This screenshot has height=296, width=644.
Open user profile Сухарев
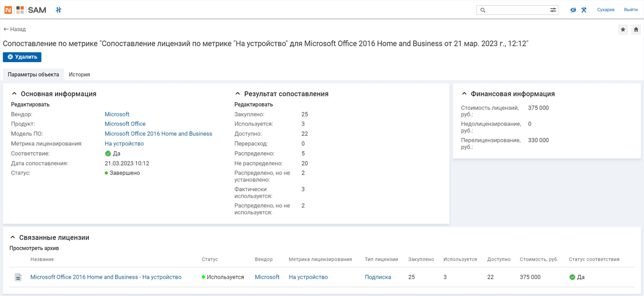pos(606,10)
